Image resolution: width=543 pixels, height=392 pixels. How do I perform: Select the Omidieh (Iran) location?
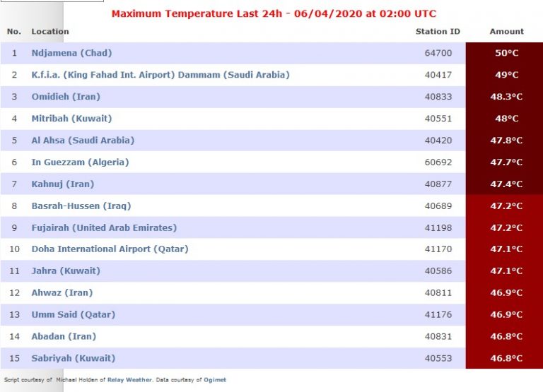pyautogui.click(x=66, y=97)
